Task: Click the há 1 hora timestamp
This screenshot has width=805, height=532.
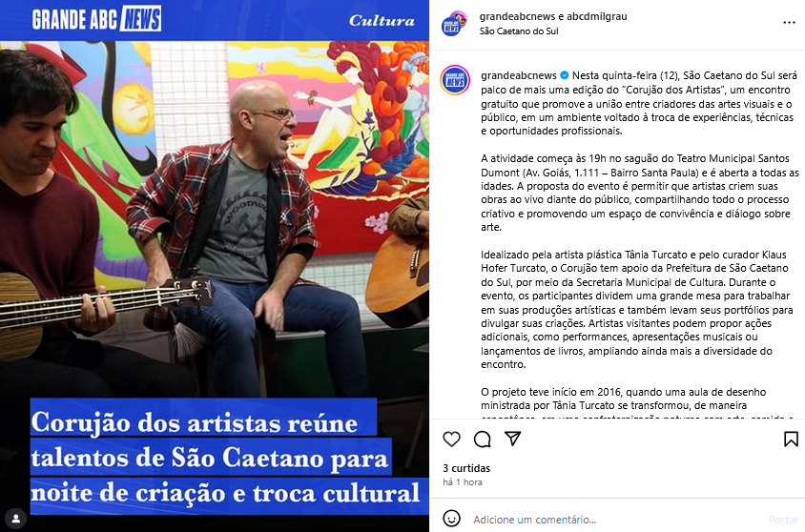Action: point(462,482)
